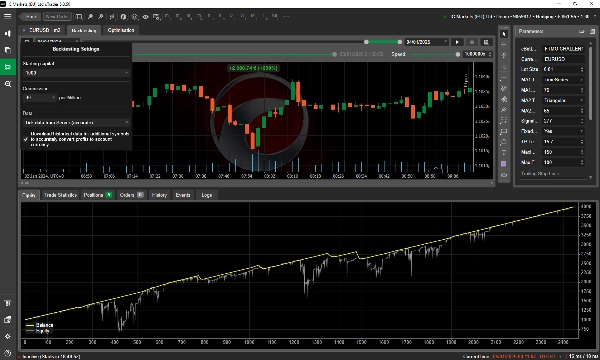Open the MA1 type dropdown in Parameters
600x360 pixels.
click(563, 80)
